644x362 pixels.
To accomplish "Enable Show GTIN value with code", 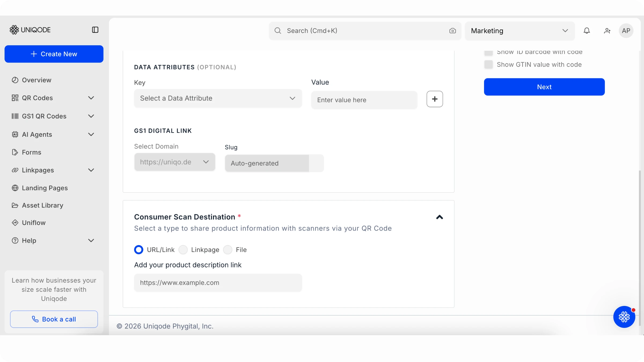I will pos(489,65).
